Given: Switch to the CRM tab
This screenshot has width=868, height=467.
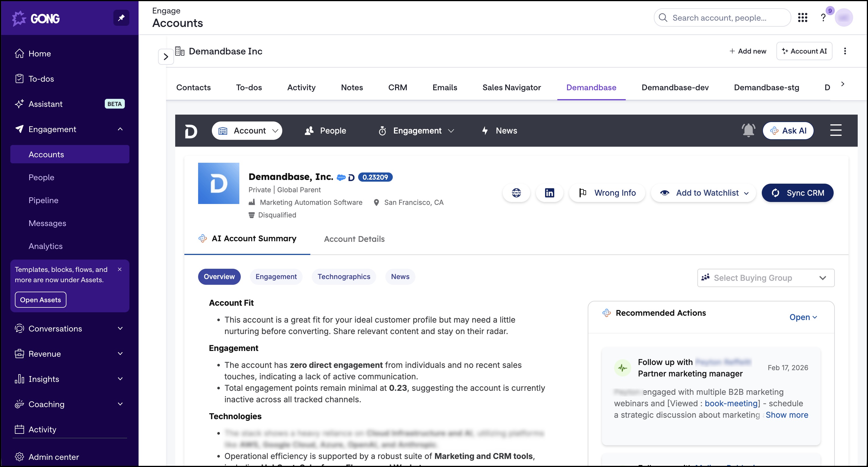Looking at the screenshot, I should point(398,88).
